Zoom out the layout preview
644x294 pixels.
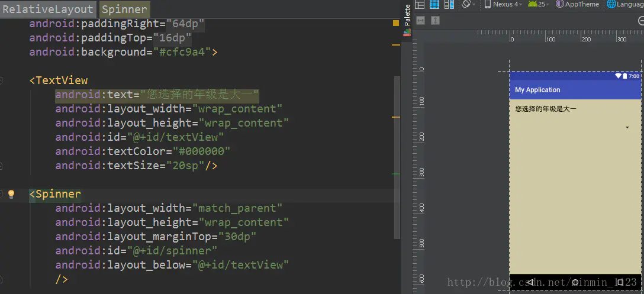point(641,21)
